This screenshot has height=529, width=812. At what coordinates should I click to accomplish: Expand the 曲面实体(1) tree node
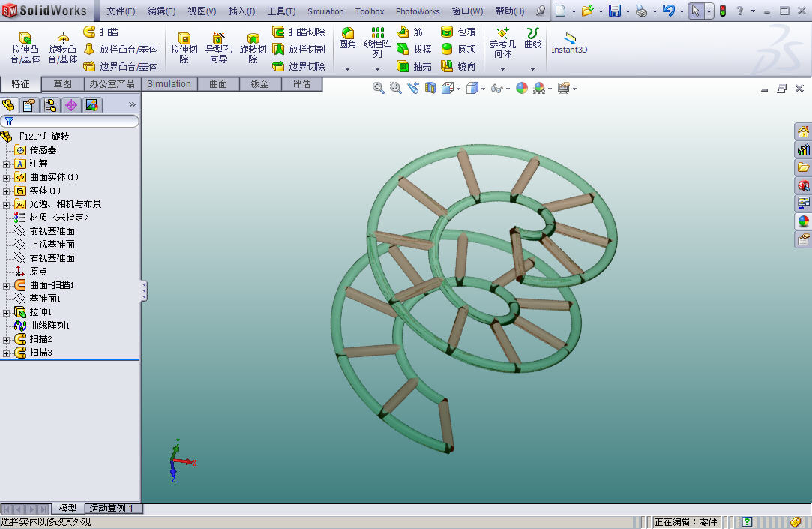6,178
